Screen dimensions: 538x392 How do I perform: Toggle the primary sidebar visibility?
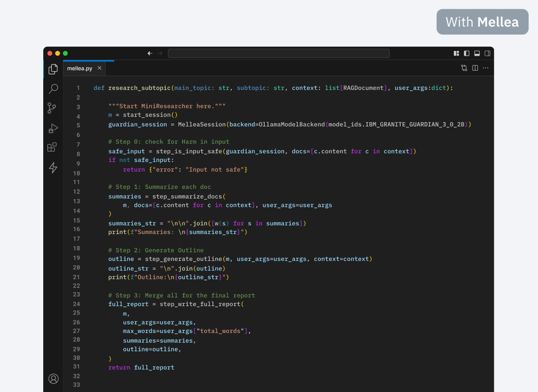tap(466, 53)
